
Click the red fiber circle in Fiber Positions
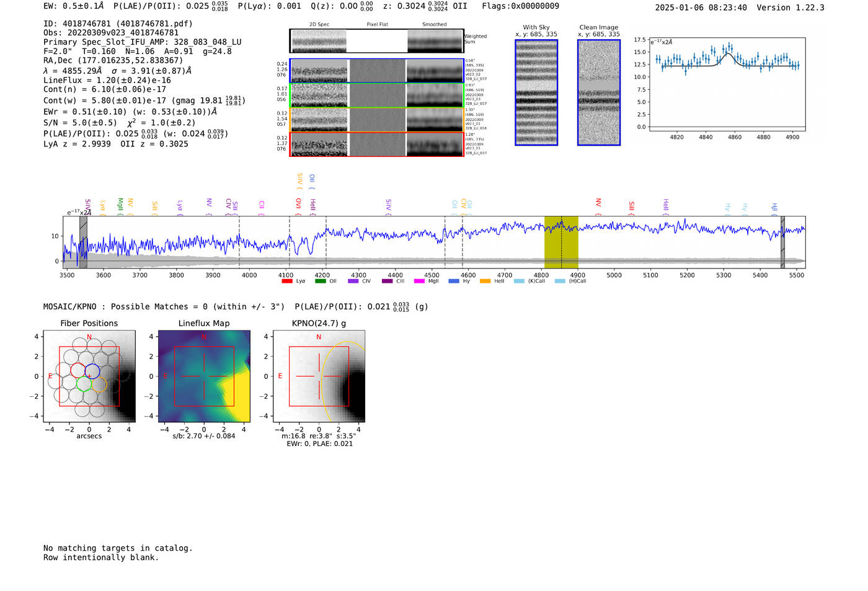point(77,370)
